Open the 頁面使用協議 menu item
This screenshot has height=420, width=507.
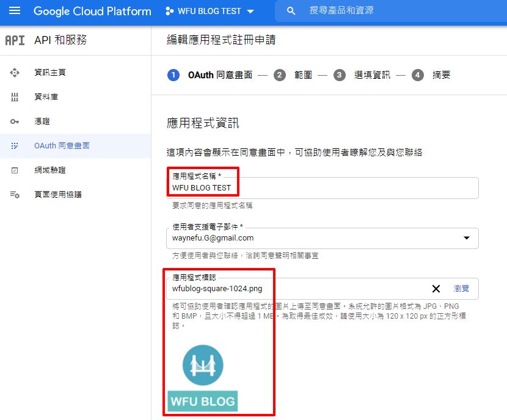[75, 195]
